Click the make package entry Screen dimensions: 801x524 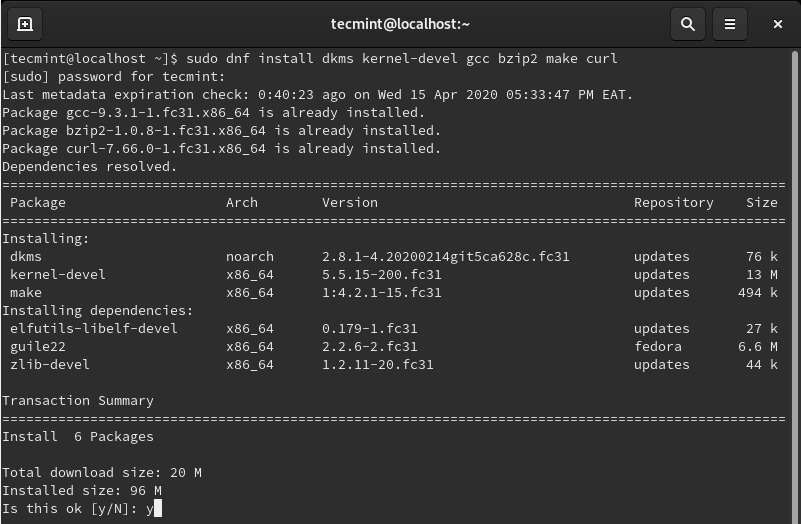click(26, 293)
